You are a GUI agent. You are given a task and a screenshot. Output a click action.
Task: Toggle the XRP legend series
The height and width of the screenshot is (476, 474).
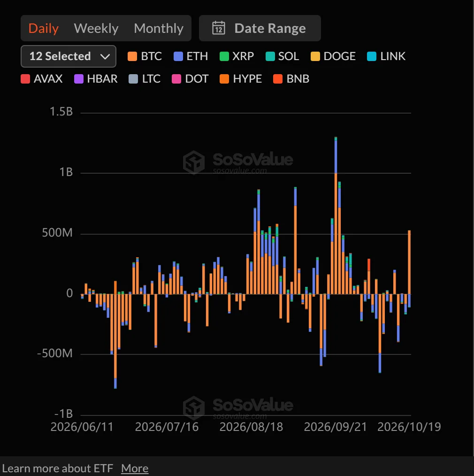tap(237, 56)
